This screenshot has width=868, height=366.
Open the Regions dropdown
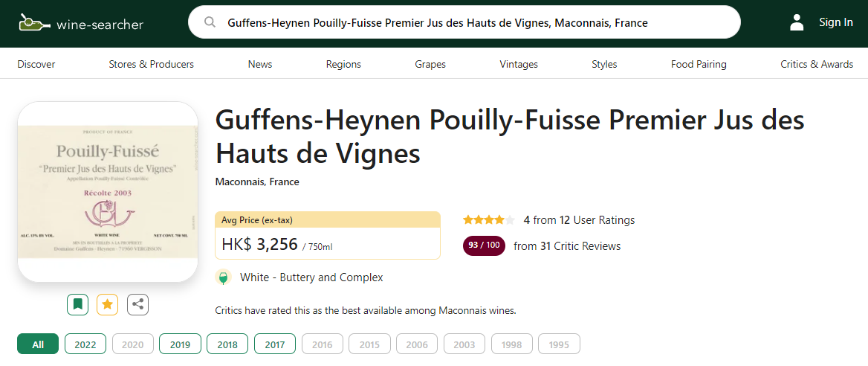[343, 64]
